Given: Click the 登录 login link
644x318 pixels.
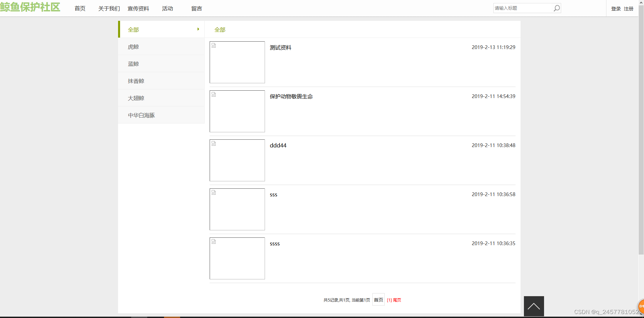Looking at the screenshot, I should (x=616, y=9).
